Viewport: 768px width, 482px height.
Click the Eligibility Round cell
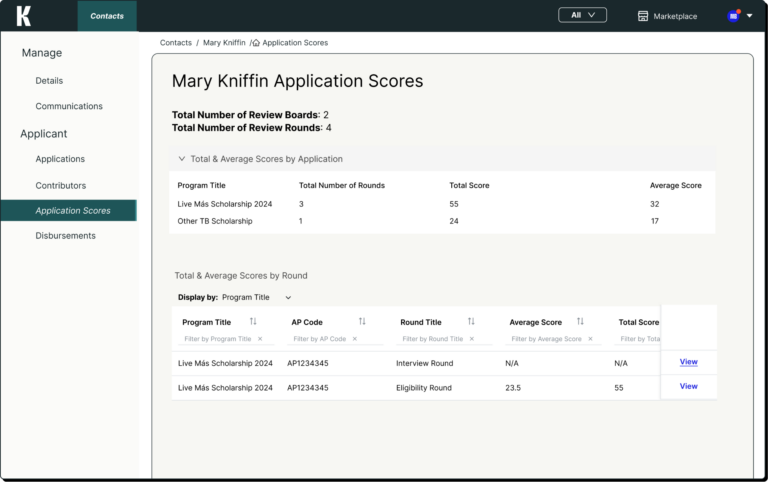[x=424, y=388]
